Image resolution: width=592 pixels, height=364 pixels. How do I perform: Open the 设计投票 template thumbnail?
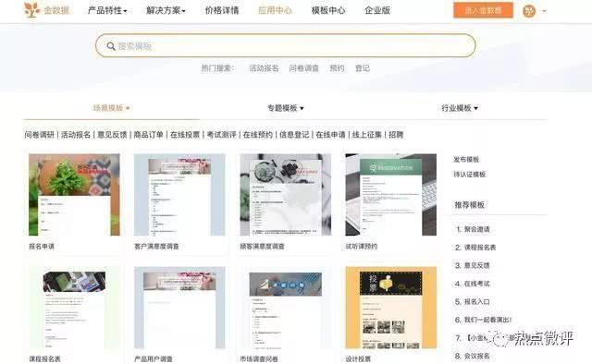(x=390, y=308)
